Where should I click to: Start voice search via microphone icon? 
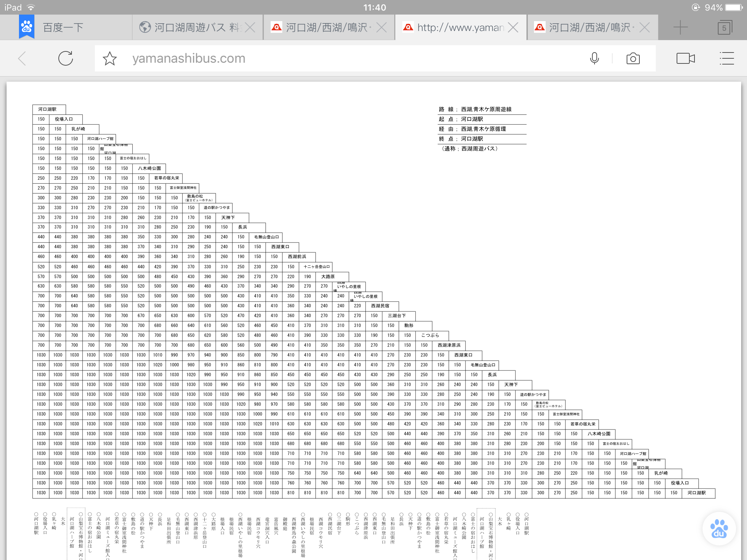594,58
